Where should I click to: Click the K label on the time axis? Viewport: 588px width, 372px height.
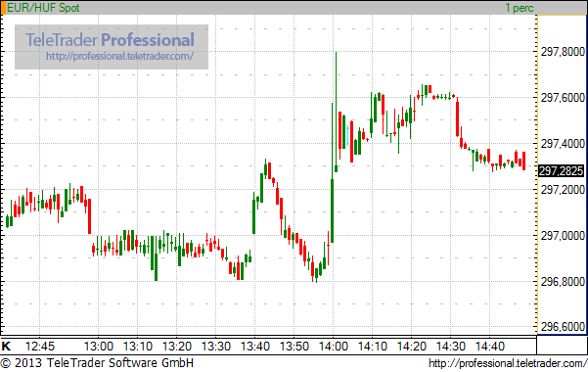point(6,347)
